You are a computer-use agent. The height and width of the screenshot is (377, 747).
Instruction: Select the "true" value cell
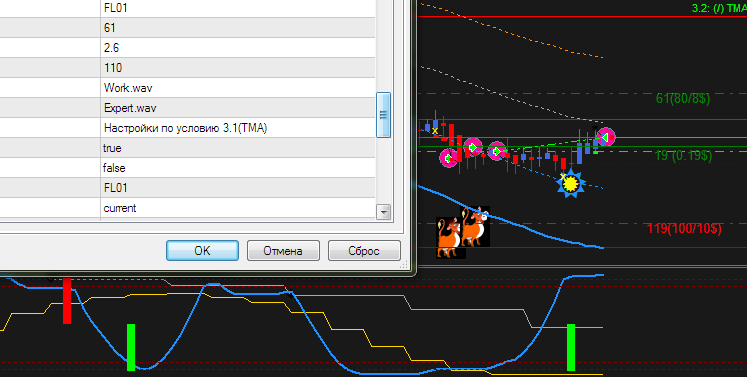point(238,148)
